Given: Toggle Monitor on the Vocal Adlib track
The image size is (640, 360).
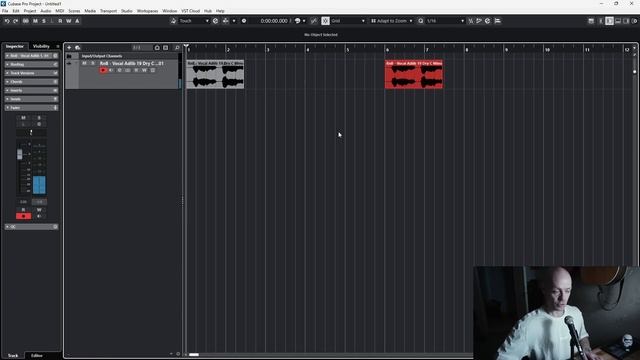Looking at the screenshot, I should tap(111, 70).
